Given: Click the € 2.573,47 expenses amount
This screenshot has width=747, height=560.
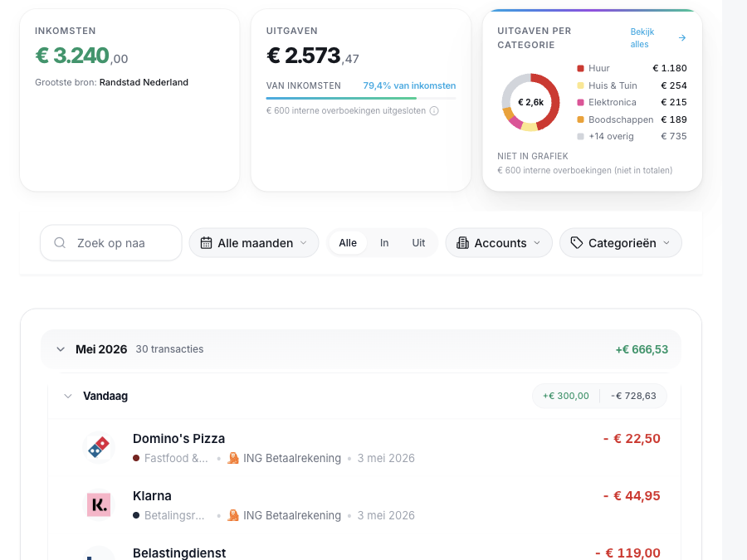Looking at the screenshot, I should click(313, 56).
